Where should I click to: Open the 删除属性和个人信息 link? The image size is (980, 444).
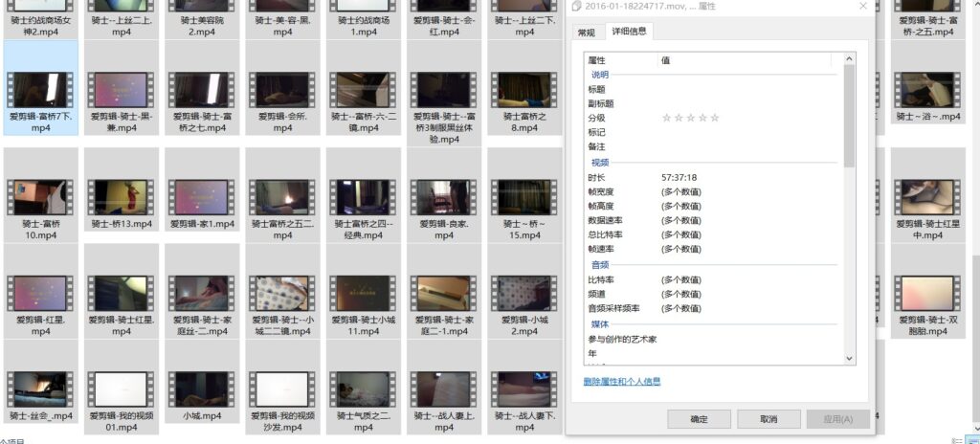[621, 382]
